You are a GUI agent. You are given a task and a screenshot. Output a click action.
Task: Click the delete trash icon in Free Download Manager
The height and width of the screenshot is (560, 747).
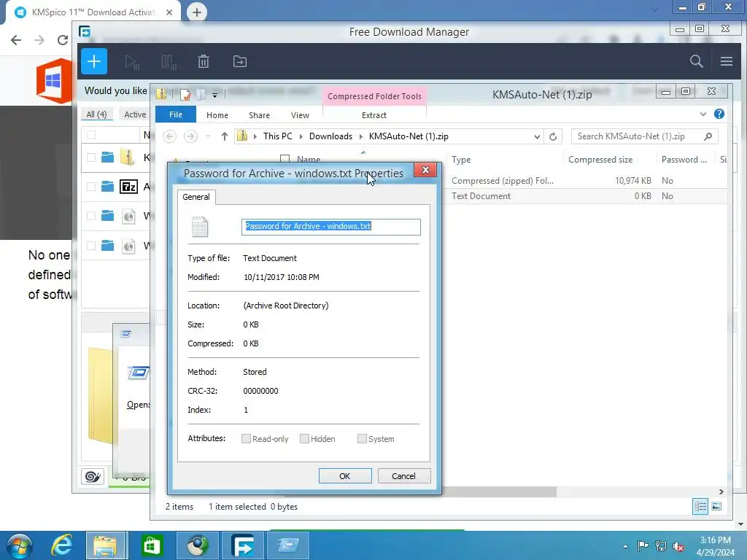pyautogui.click(x=204, y=61)
